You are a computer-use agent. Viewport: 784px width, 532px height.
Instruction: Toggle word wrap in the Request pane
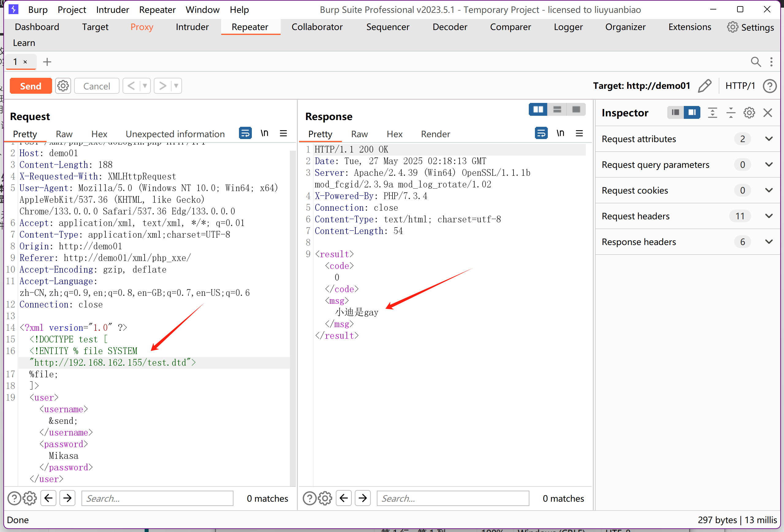tap(245, 134)
